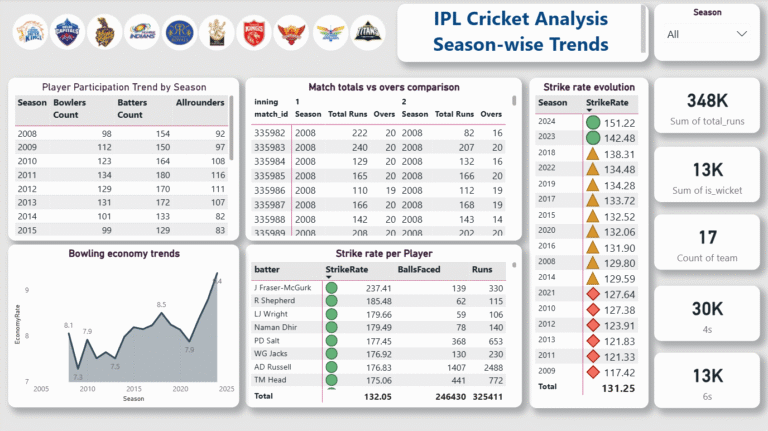The height and width of the screenshot is (431, 768).
Task: Click TM Head's green status circle
Action: pyautogui.click(x=332, y=380)
